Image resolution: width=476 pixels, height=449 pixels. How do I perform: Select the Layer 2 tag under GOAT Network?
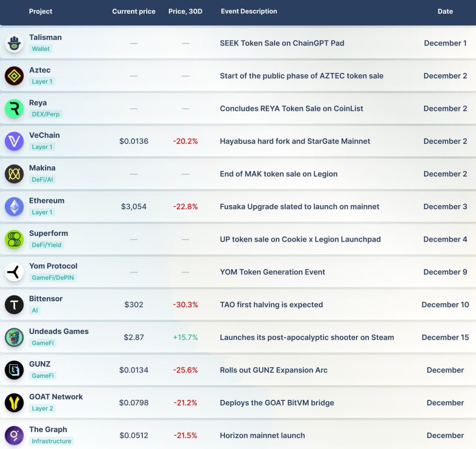point(42,409)
